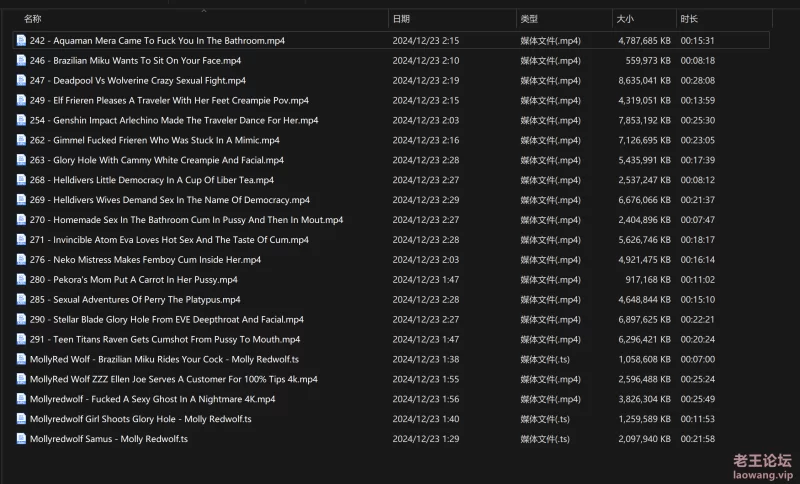Click the icon of Mollyredwolf Samus .ts file
The height and width of the screenshot is (484, 800).
click(x=22, y=439)
